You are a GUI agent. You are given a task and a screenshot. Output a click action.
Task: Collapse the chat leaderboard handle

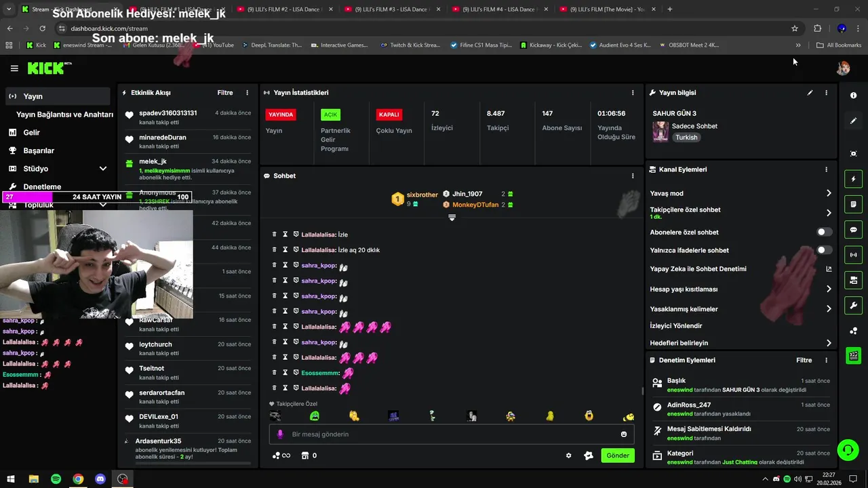452,218
